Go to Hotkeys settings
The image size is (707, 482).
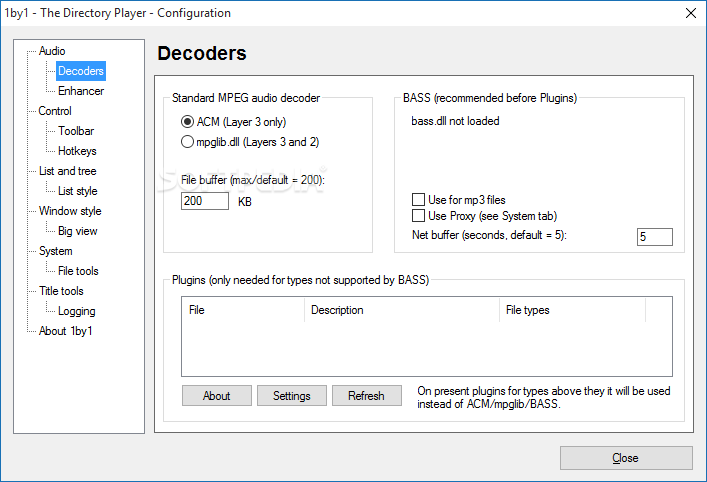(x=77, y=151)
